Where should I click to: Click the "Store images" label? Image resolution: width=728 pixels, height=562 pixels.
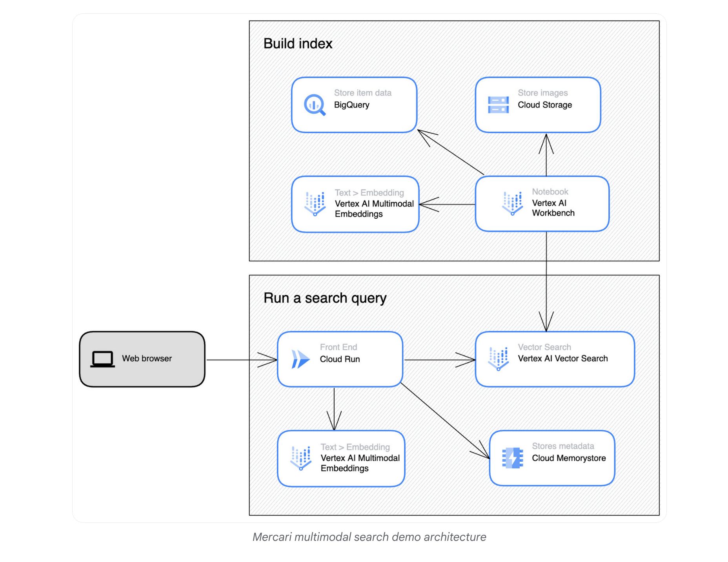542,93
